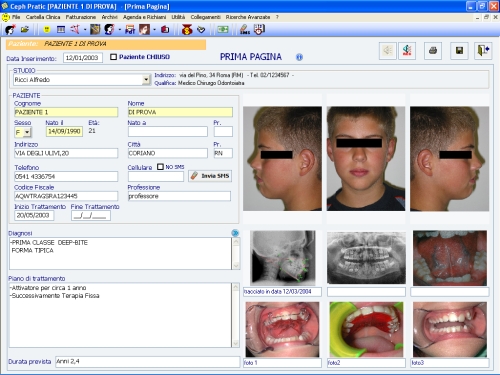Open the Fatturazione menu
Screen dimensions: 500x375
pyautogui.click(x=81, y=17)
